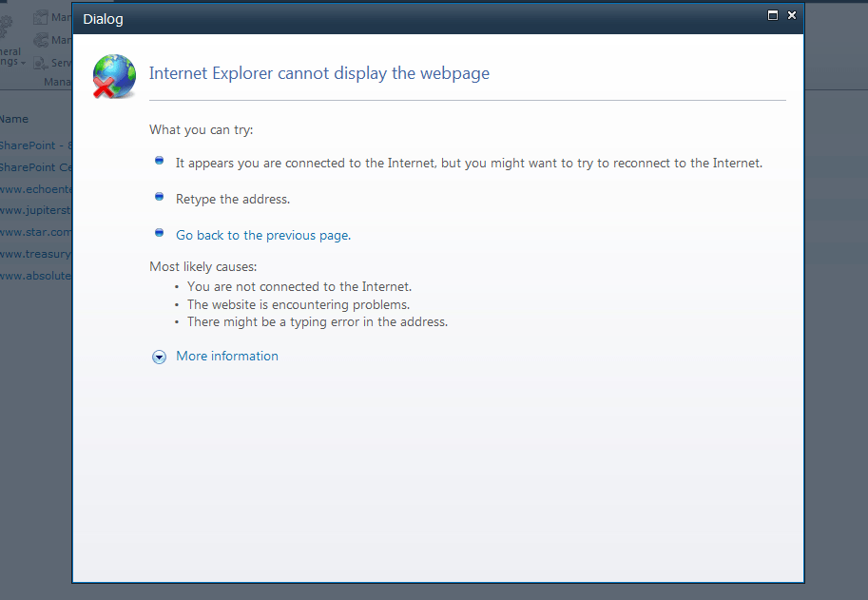Select the www.star.com row in background list

tap(36, 232)
